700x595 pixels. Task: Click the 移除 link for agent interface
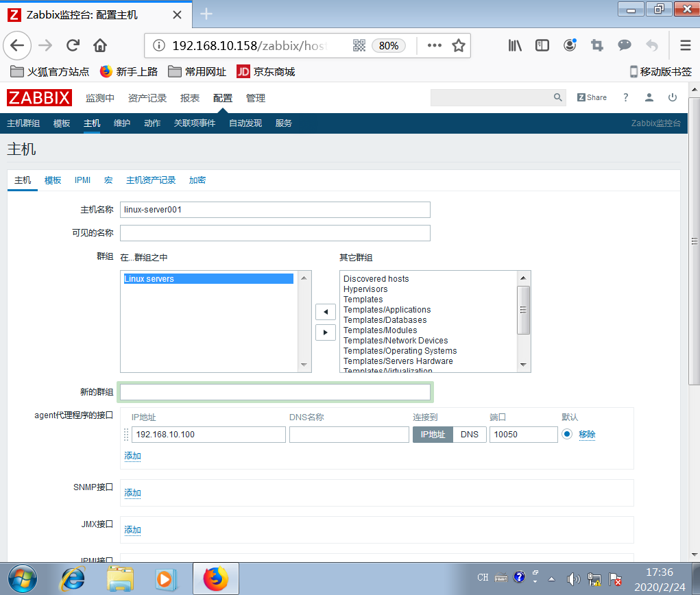click(587, 435)
